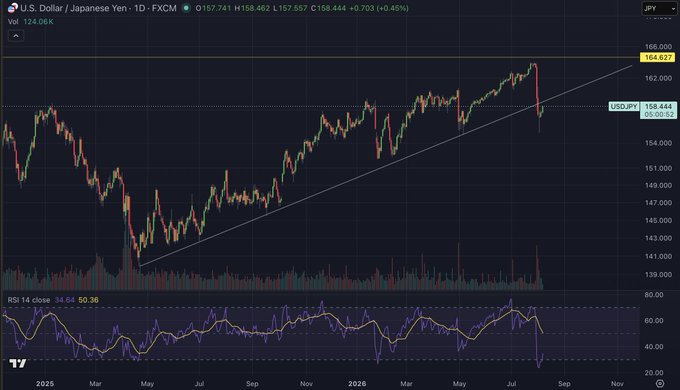Viewport: 680px width, 390px height.
Task: Click the Vol value 124.06K
Action: tap(39, 21)
